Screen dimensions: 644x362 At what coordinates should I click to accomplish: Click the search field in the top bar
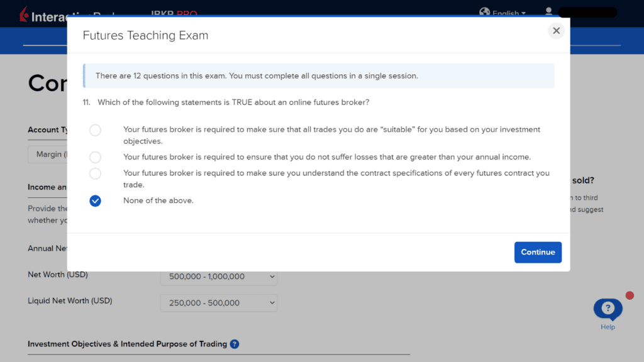[x=588, y=12]
